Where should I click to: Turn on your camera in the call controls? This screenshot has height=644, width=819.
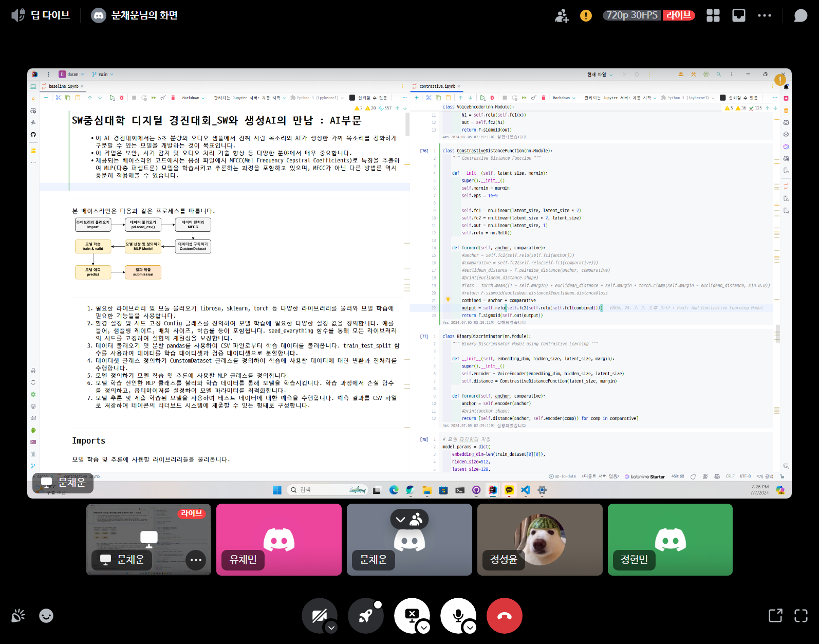tap(319, 615)
